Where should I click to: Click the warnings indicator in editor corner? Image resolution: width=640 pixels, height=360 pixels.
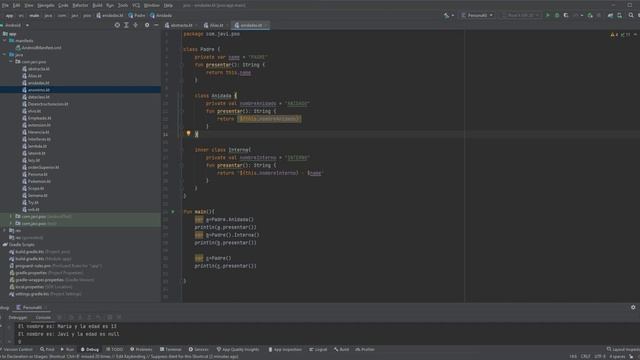[614, 35]
